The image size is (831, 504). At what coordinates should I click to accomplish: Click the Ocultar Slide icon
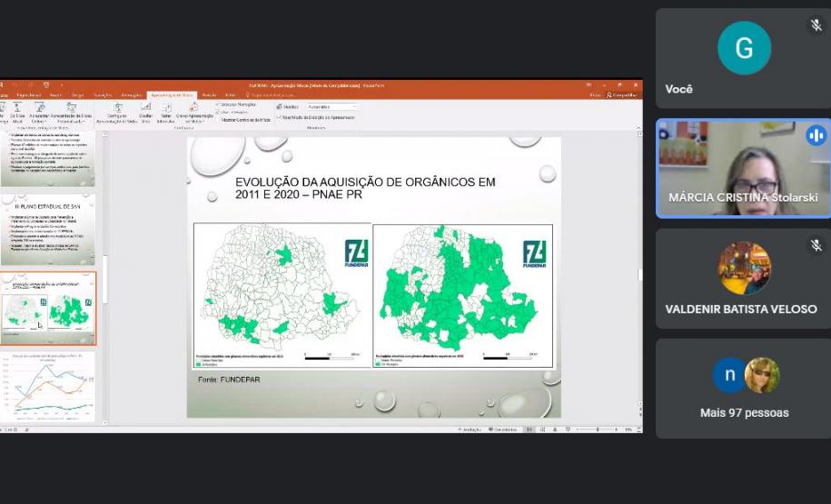(145, 109)
